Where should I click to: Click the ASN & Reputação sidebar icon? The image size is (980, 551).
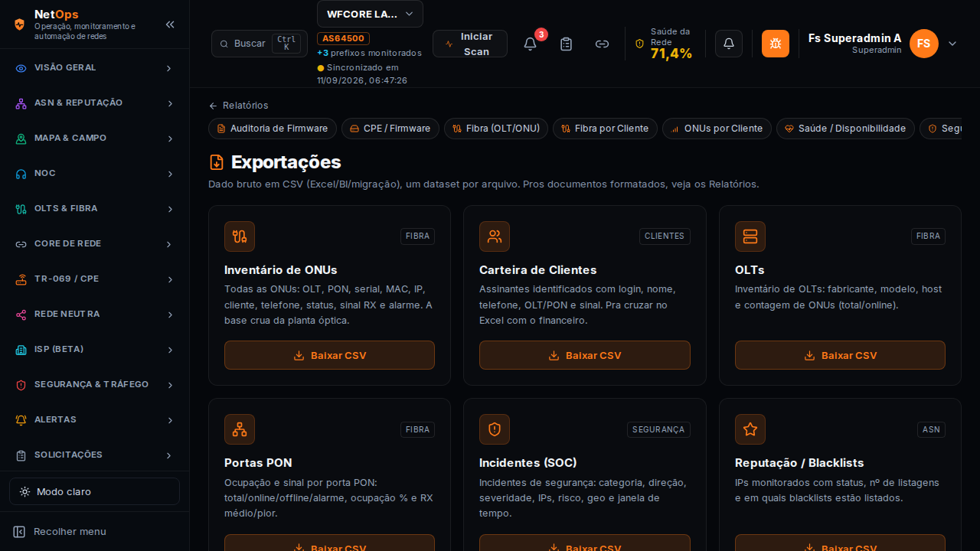tap(21, 103)
